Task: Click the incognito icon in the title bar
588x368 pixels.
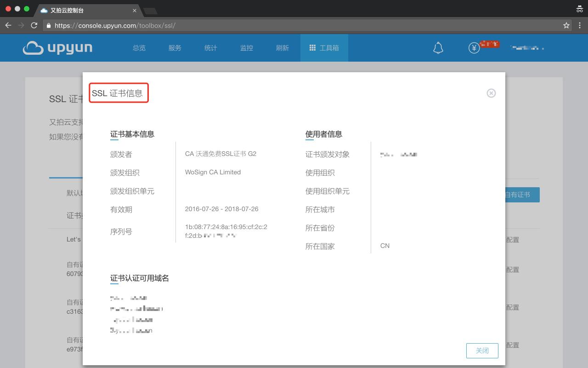Action: click(x=580, y=9)
